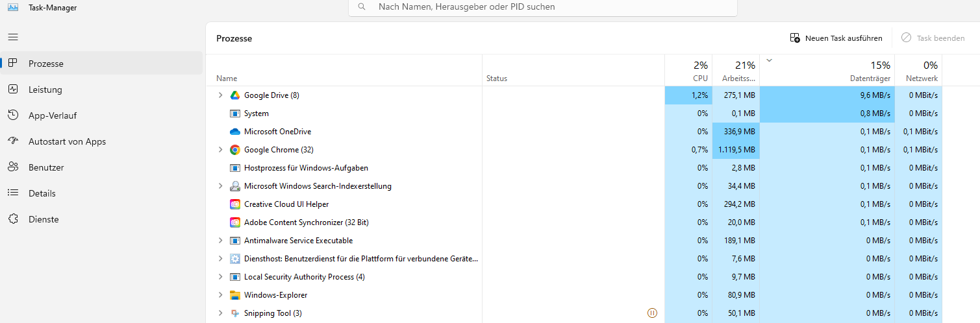Click the Microsoft OneDrive cloud icon
This screenshot has height=323, width=980.
235,132
